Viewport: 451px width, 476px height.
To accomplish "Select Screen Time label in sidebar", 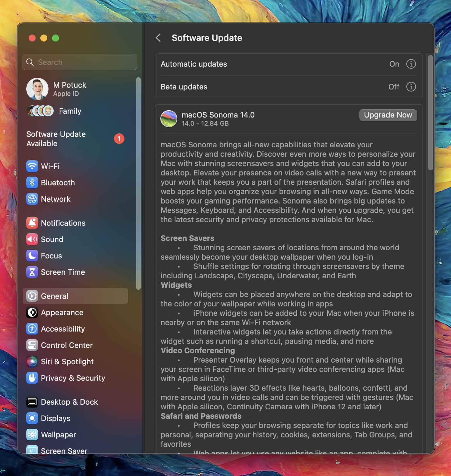I will pyautogui.click(x=63, y=272).
